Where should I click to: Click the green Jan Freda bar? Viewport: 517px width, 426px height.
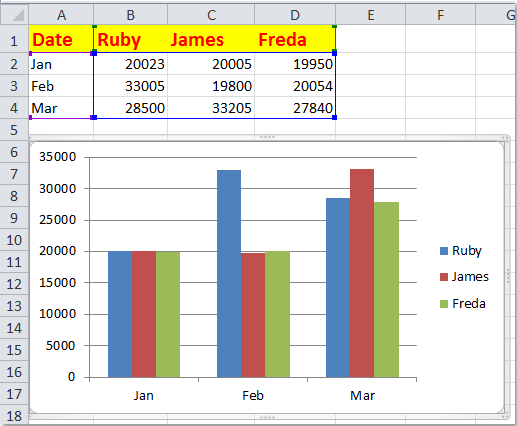tap(168, 314)
